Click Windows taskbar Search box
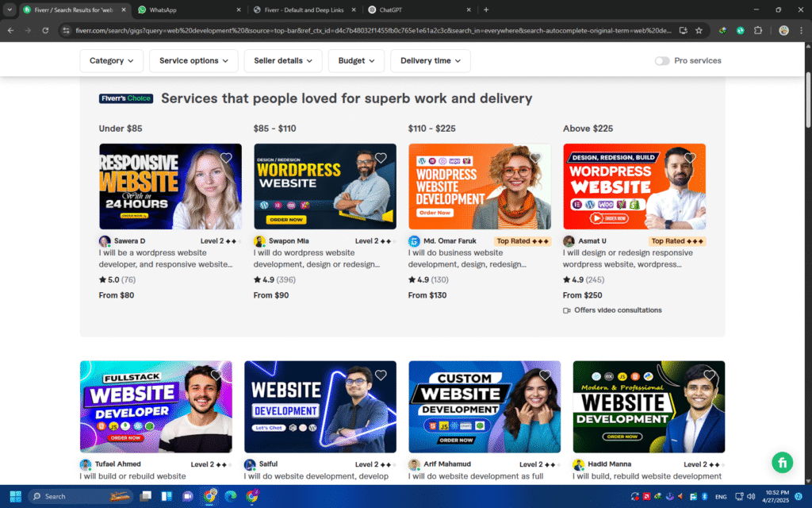This screenshot has height=508, width=812. pos(80,497)
